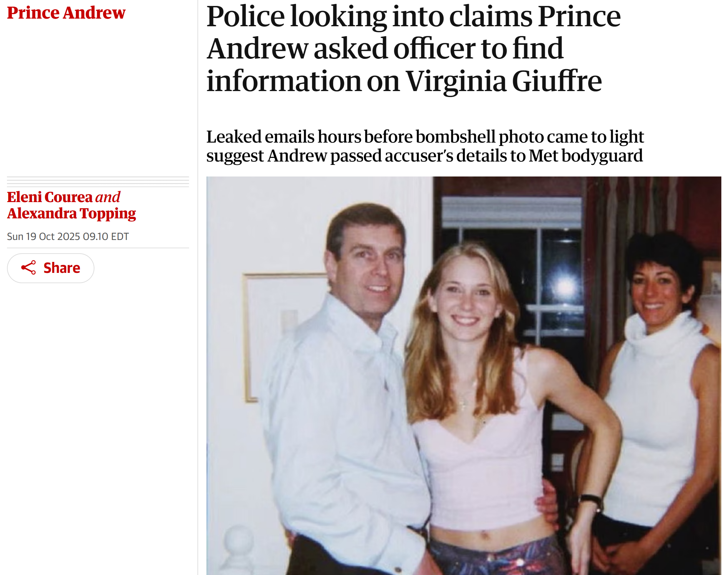The image size is (728, 575).
Task: Open the Prince Andrew topic tag link
Action: pos(66,12)
